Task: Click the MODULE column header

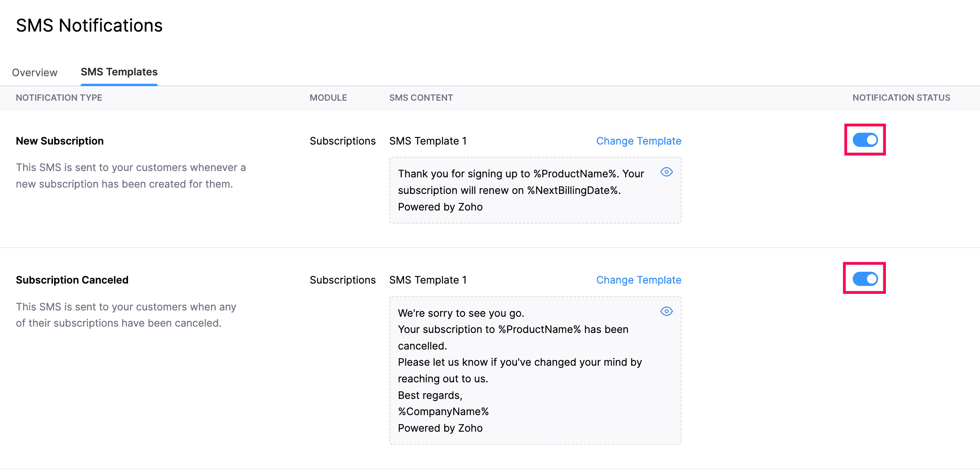Action: pos(328,98)
